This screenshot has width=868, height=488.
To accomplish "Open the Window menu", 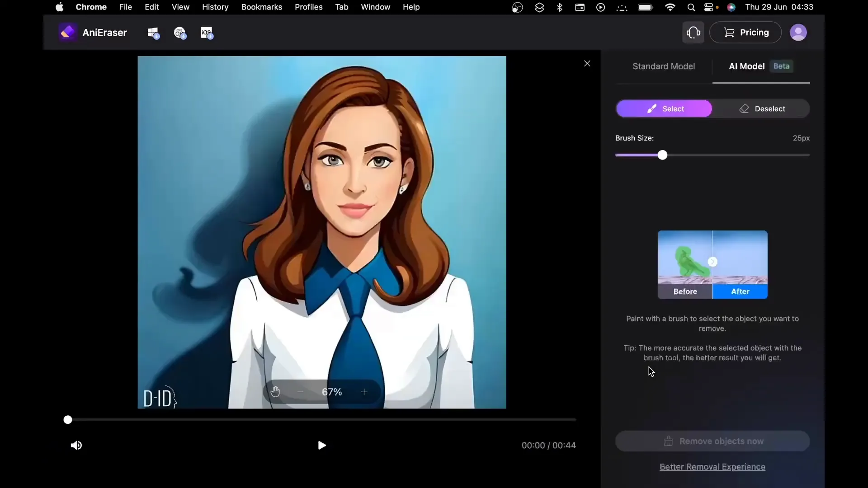I will (x=376, y=7).
